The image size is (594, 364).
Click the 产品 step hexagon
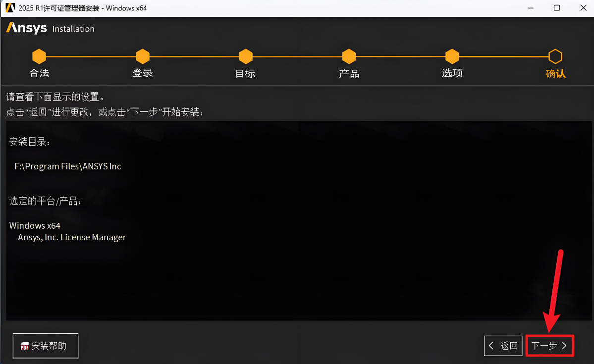[x=349, y=56]
